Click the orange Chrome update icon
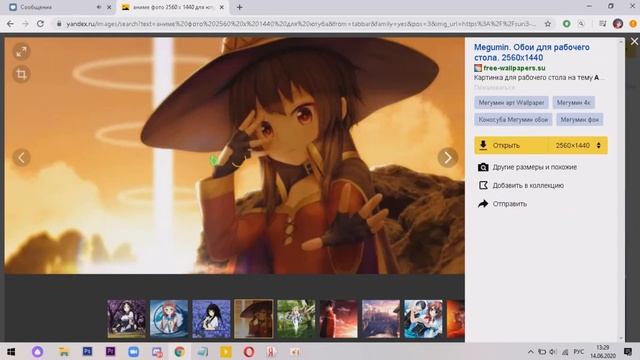The image size is (640, 360). (633, 24)
